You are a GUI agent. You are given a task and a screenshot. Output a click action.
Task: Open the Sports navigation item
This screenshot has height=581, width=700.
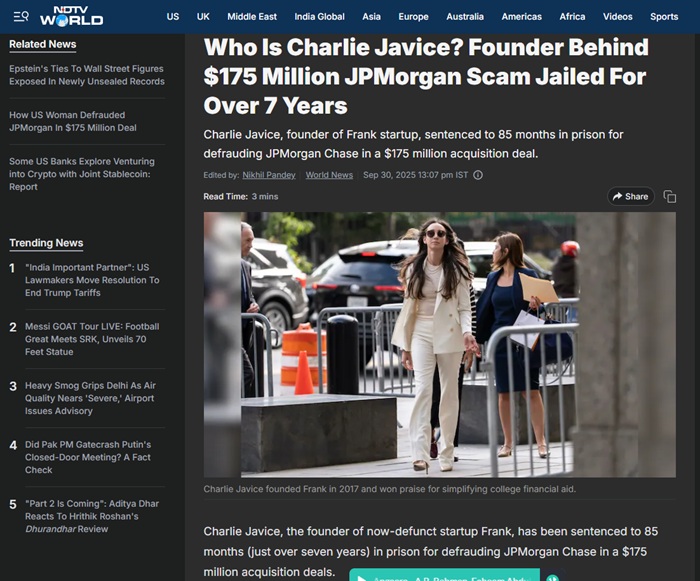(664, 17)
